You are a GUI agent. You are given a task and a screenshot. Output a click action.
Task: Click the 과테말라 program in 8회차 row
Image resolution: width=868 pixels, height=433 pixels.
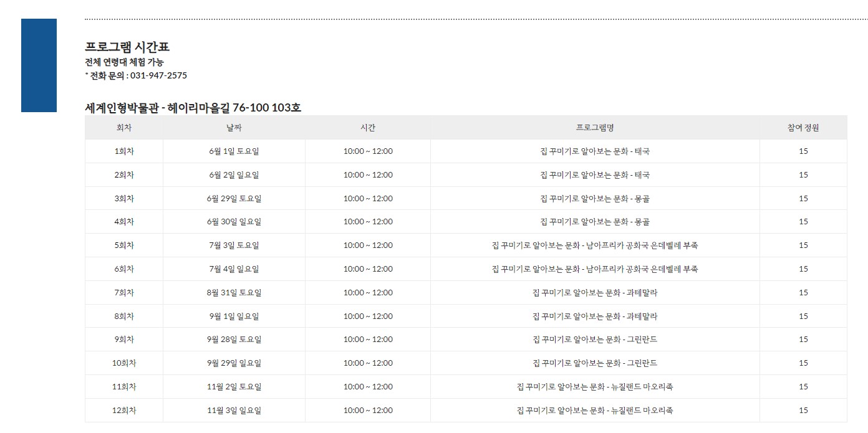(x=595, y=316)
